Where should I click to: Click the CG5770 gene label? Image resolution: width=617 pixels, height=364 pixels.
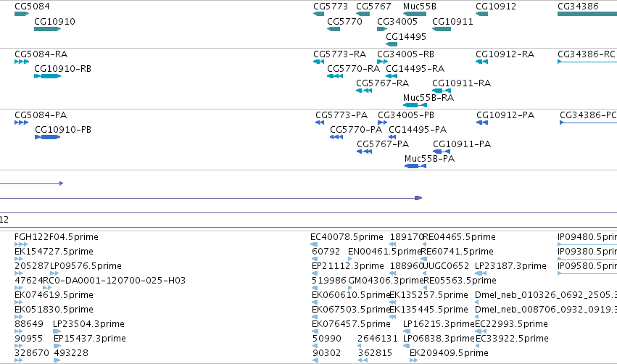[x=344, y=21]
